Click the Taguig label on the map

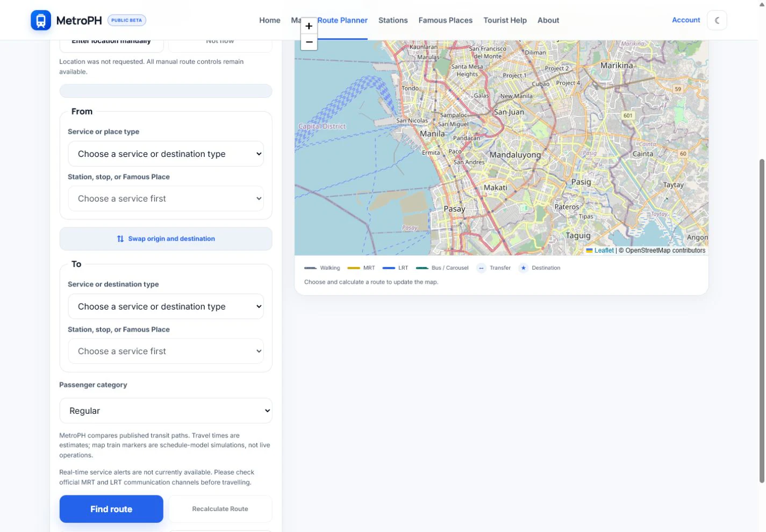point(578,235)
